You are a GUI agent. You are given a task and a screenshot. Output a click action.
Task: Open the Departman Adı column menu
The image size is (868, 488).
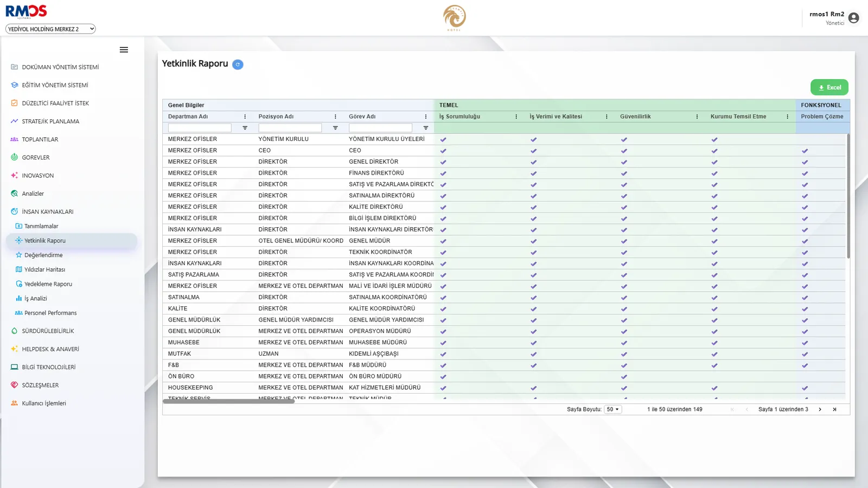(245, 117)
